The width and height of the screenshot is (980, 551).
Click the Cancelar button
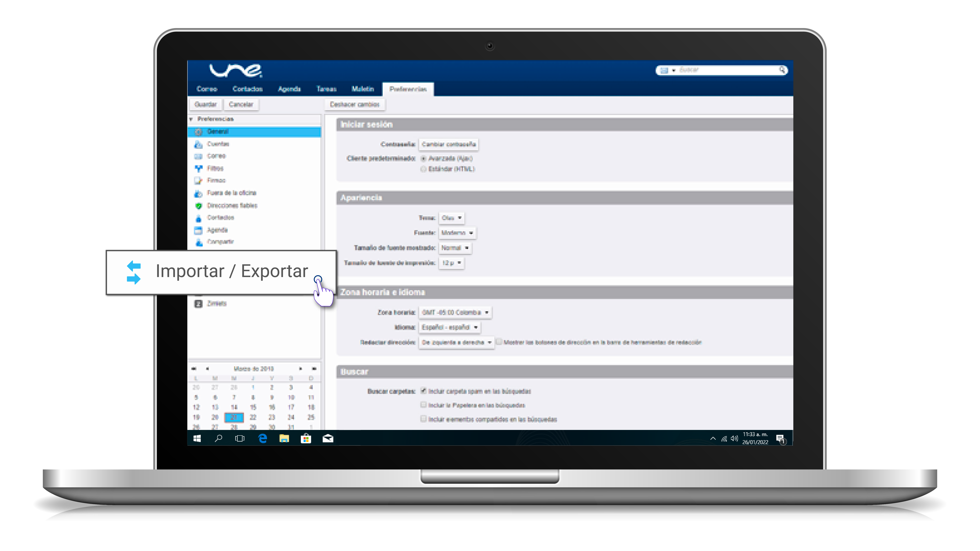(241, 104)
